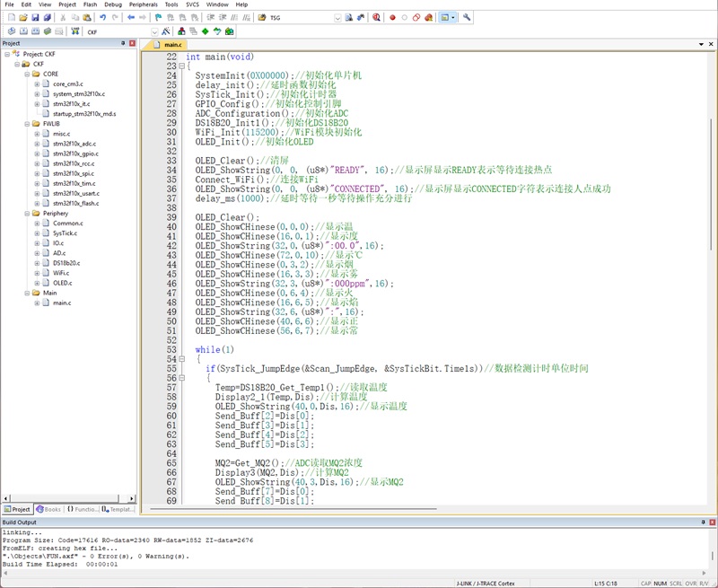Open Manage Project Items colored blocks icon

click(x=182, y=31)
